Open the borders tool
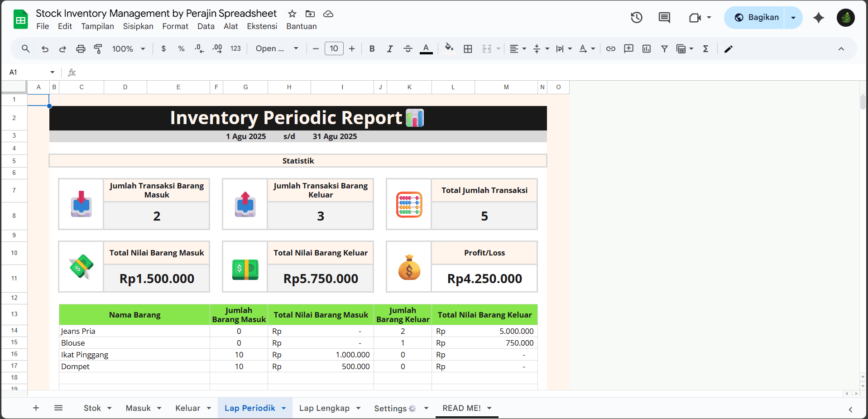 468,49
